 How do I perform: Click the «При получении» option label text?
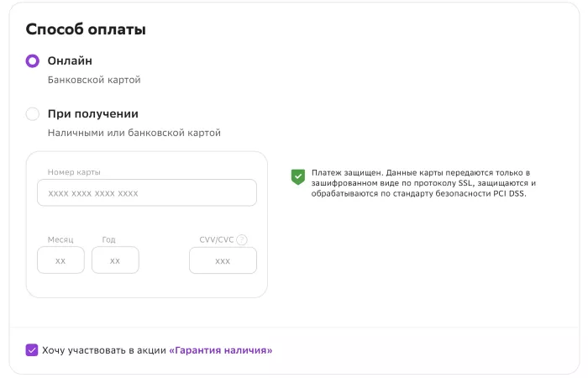click(x=92, y=114)
